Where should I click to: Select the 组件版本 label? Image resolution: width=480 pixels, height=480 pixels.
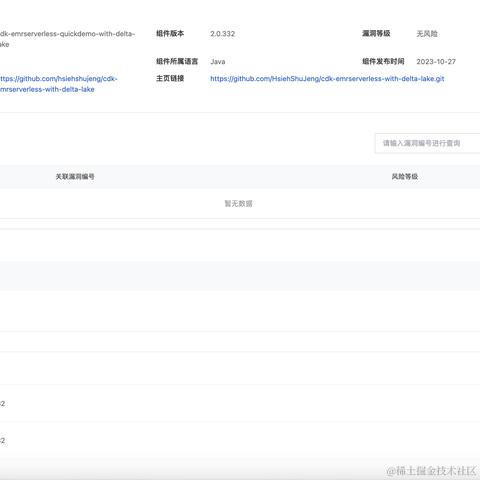pos(170,33)
